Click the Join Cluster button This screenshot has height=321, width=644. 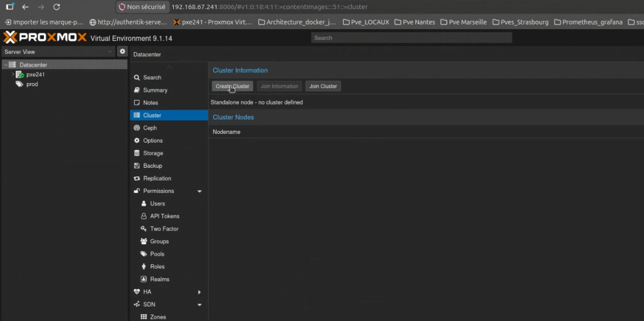(323, 86)
